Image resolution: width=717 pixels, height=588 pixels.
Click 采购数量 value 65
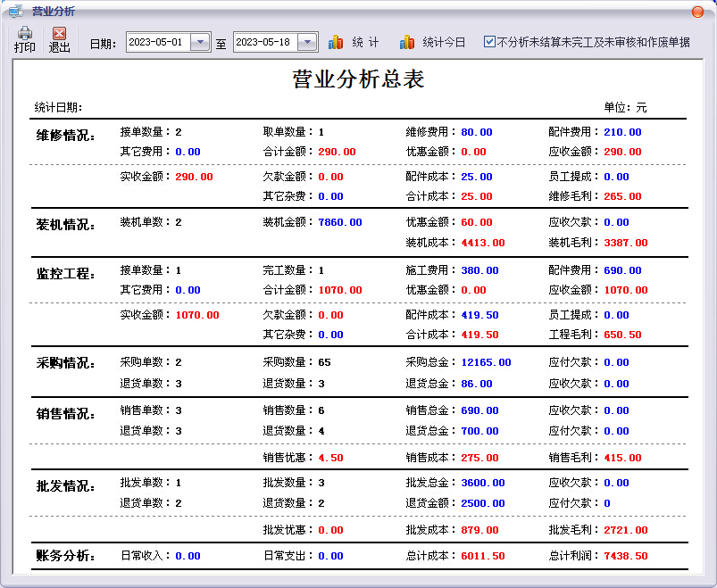[324, 362]
